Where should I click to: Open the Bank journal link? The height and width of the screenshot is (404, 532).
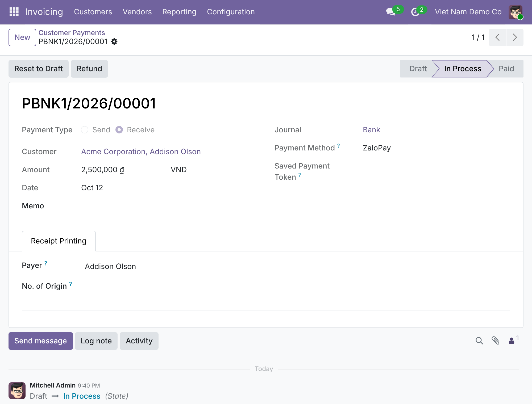(372, 130)
